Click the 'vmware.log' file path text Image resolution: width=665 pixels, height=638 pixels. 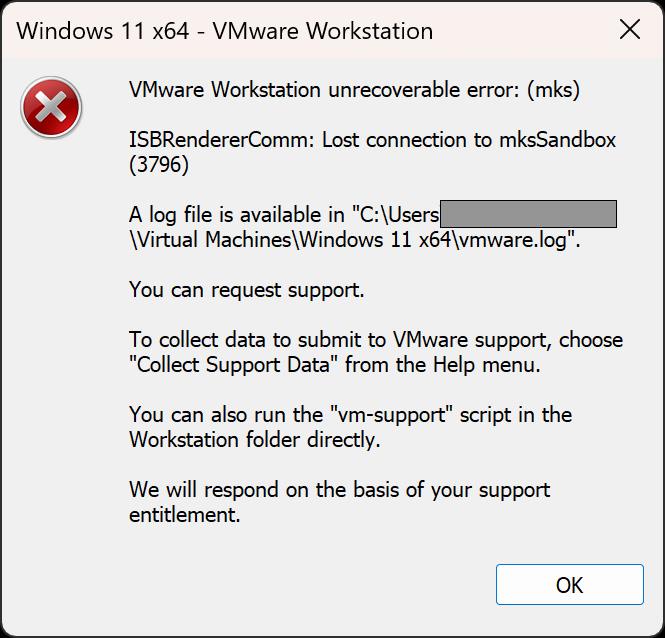point(514,240)
